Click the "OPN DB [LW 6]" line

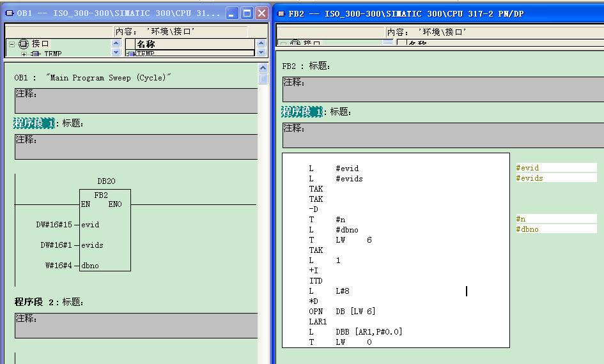point(342,311)
